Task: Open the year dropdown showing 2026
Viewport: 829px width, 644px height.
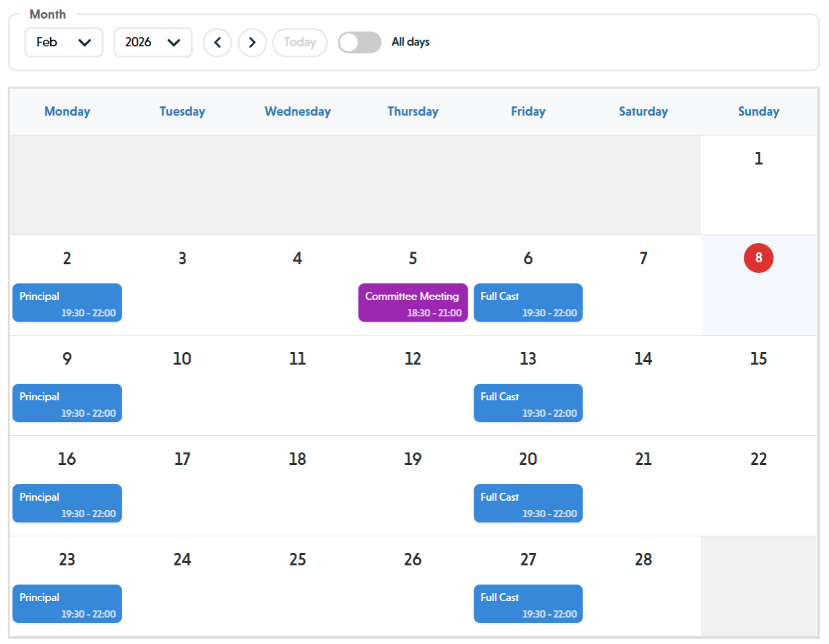Action: point(153,42)
